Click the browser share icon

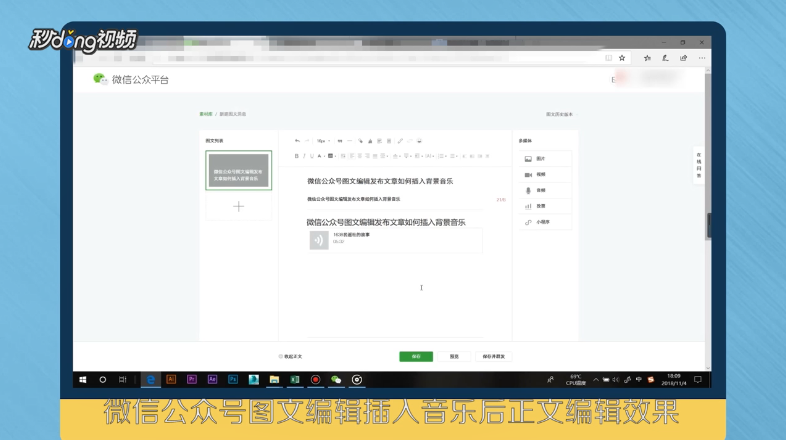(x=683, y=58)
